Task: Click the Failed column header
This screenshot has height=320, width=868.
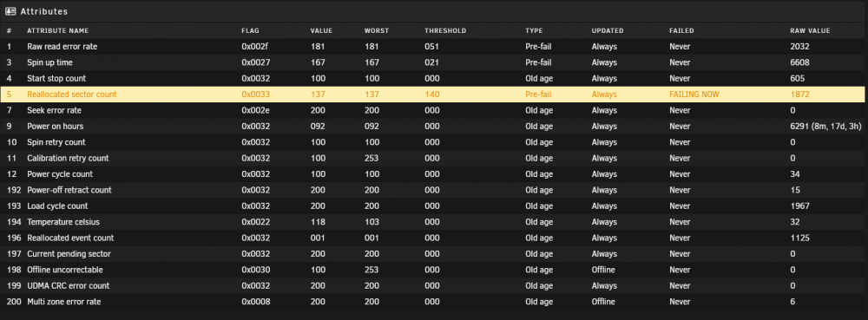Action: click(681, 31)
